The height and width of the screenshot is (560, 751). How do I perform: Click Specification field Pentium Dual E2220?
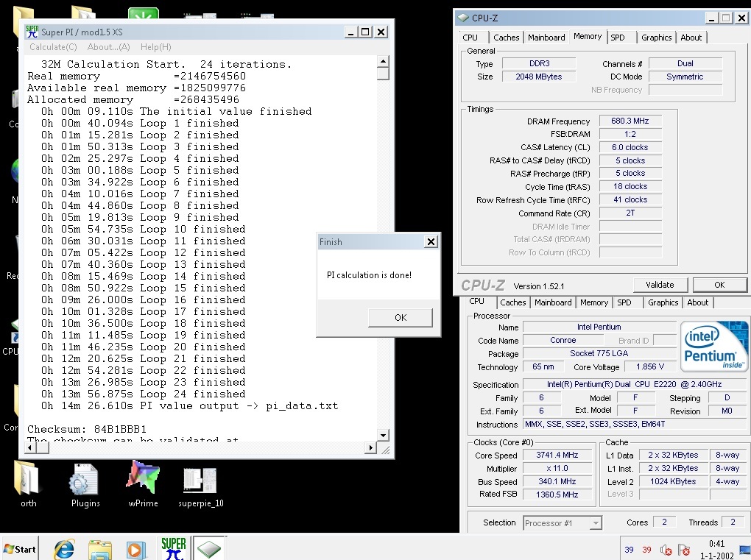click(634, 384)
